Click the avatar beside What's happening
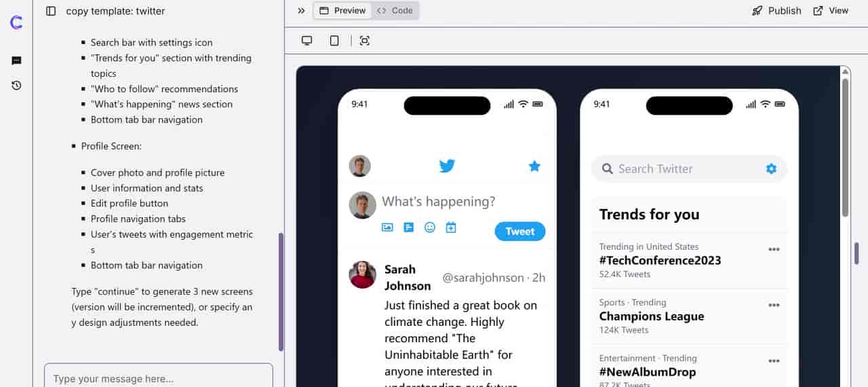This screenshot has width=868, height=387. pos(362,205)
